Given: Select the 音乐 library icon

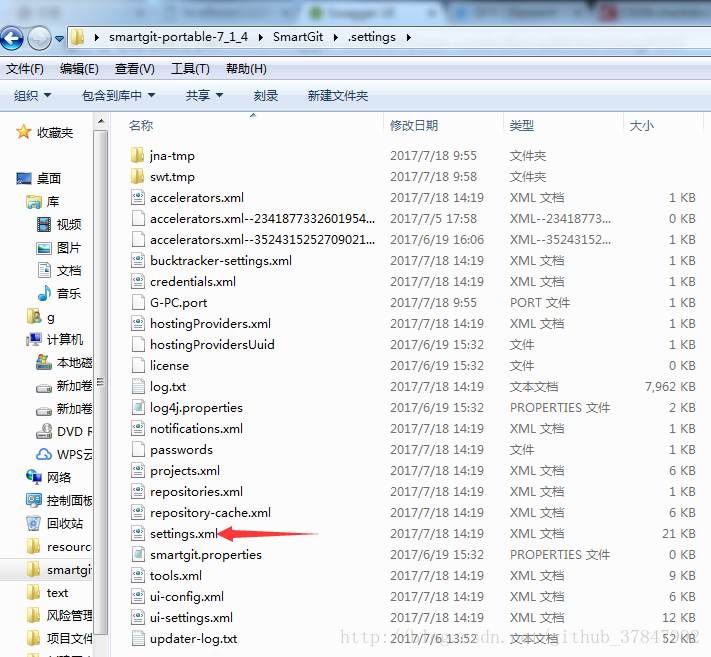Looking at the screenshot, I should 44,293.
